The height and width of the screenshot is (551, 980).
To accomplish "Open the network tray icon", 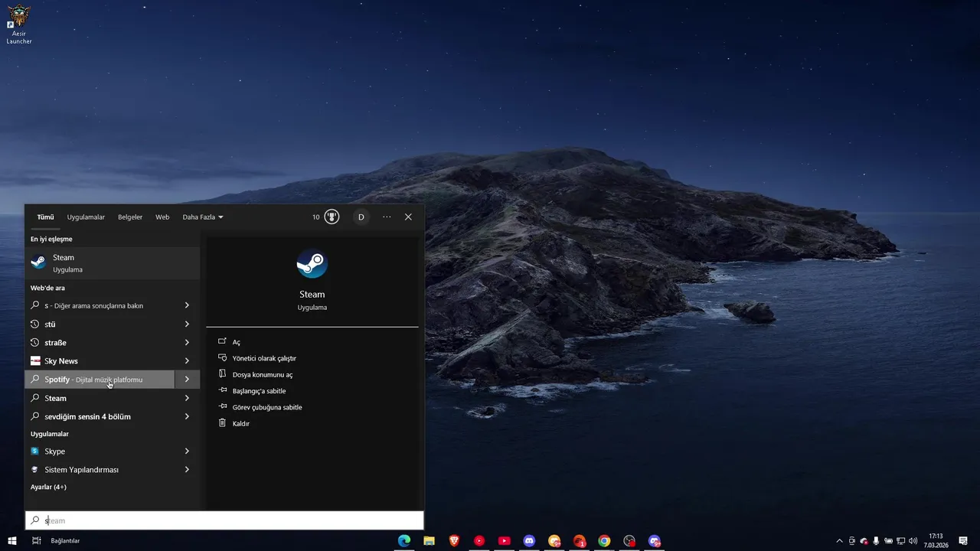I will (900, 541).
